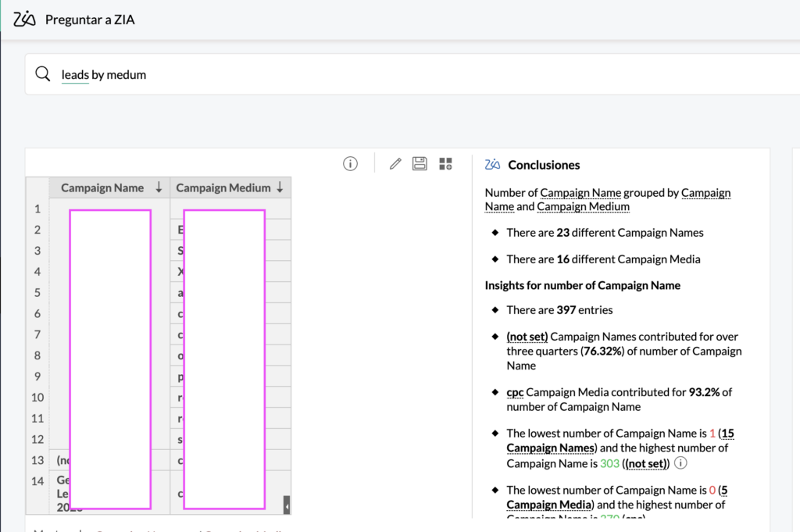Click '(not set)' link in 76.32% insight
This screenshot has height=532, width=800.
click(x=527, y=337)
